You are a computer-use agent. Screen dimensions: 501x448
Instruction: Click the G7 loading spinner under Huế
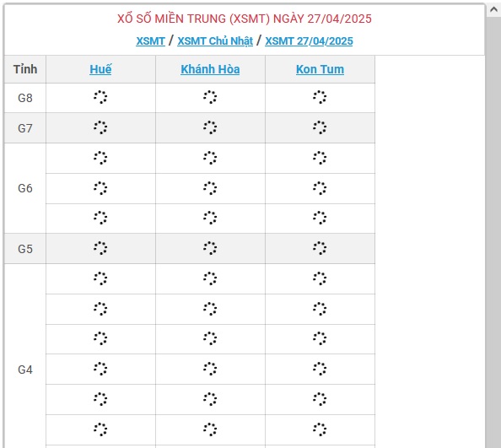tap(100, 127)
